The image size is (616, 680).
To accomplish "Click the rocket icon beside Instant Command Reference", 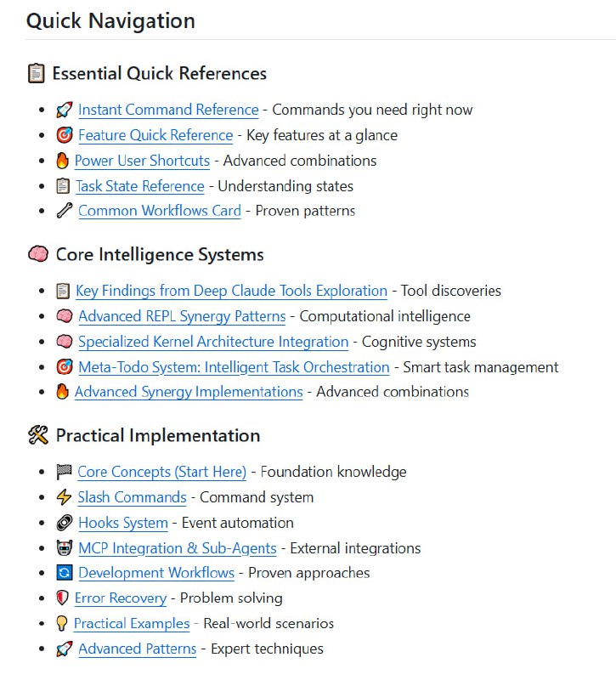I will click(64, 110).
